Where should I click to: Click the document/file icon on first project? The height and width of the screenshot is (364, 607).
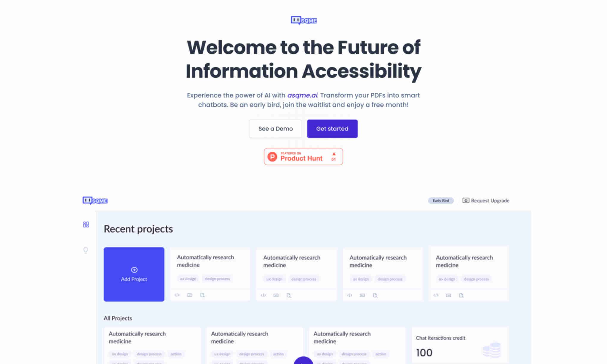pos(202,295)
